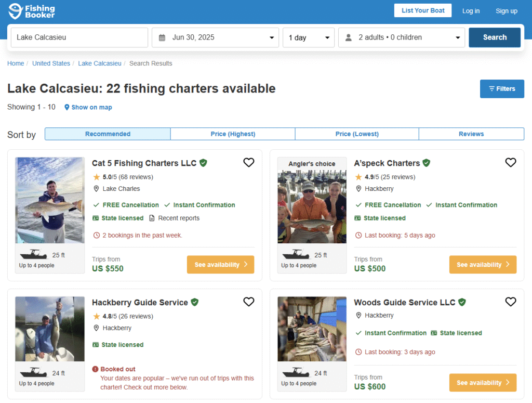
Task: Open the Filters button
Action: pyautogui.click(x=502, y=88)
